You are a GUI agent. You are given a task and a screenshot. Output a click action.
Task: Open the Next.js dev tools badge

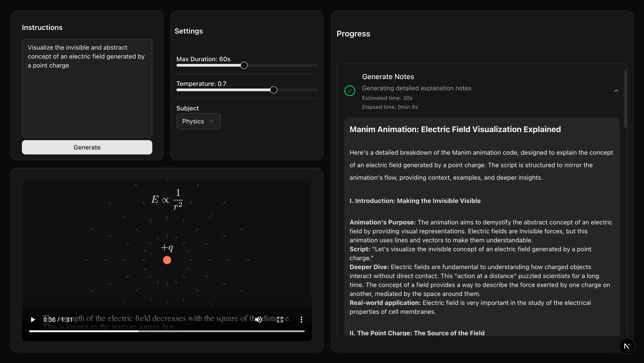click(627, 346)
